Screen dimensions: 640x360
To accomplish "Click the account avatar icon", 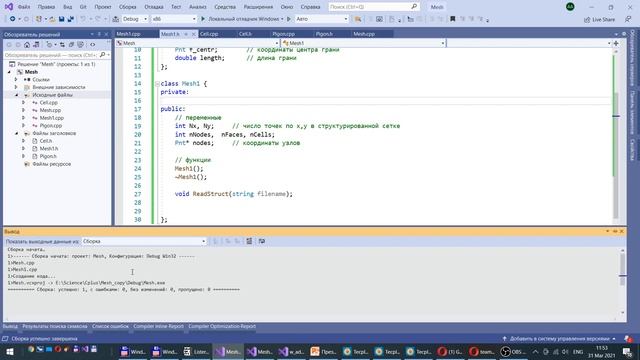I will [570, 7].
